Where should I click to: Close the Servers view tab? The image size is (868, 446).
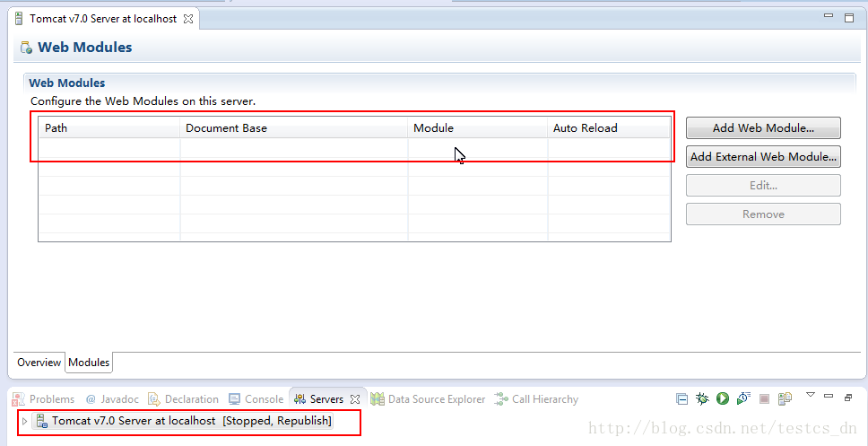[355, 399]
